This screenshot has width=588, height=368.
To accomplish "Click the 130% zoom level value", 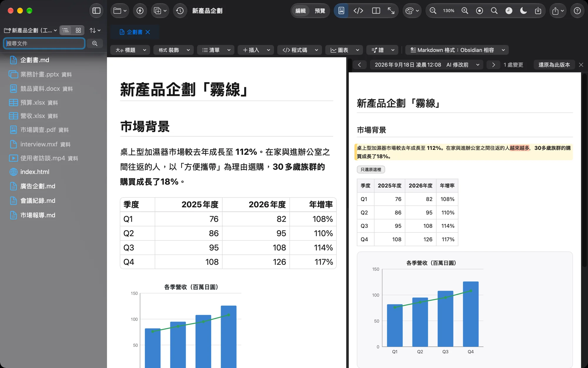I will tap(449, 11).
